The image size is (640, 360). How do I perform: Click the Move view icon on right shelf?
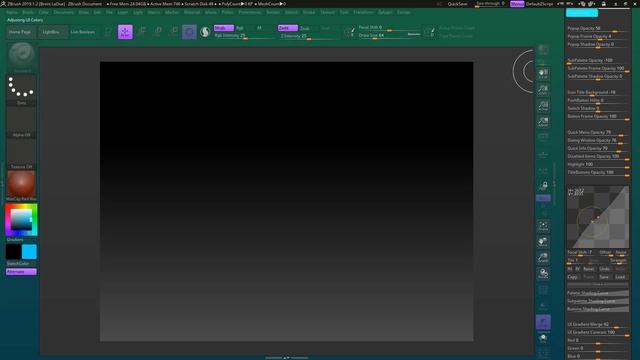543,242
